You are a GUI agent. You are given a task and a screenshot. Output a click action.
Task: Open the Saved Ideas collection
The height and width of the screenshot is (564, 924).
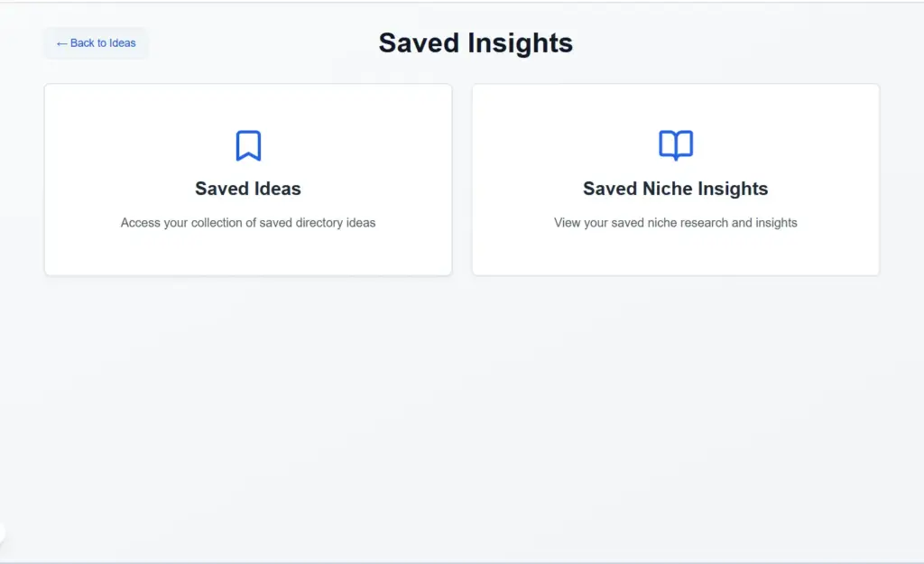(x=247, y=179)
